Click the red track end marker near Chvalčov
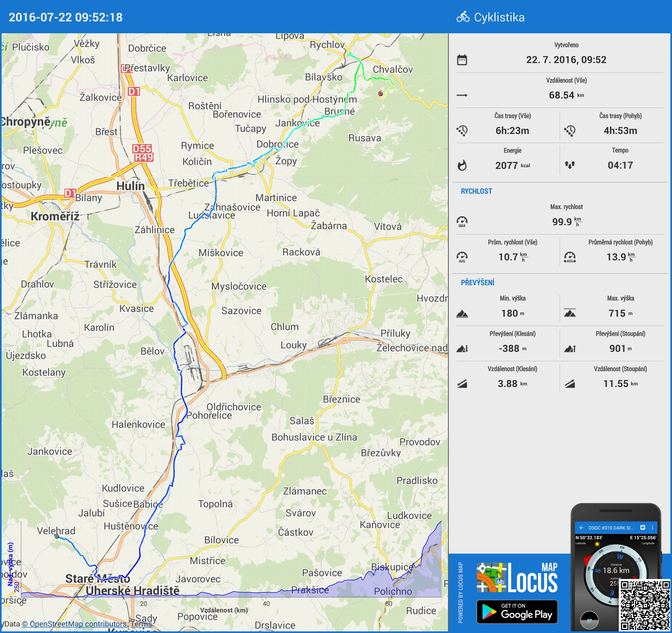The image size is (672, 633). pyautogui.click(x=380, y=94)
